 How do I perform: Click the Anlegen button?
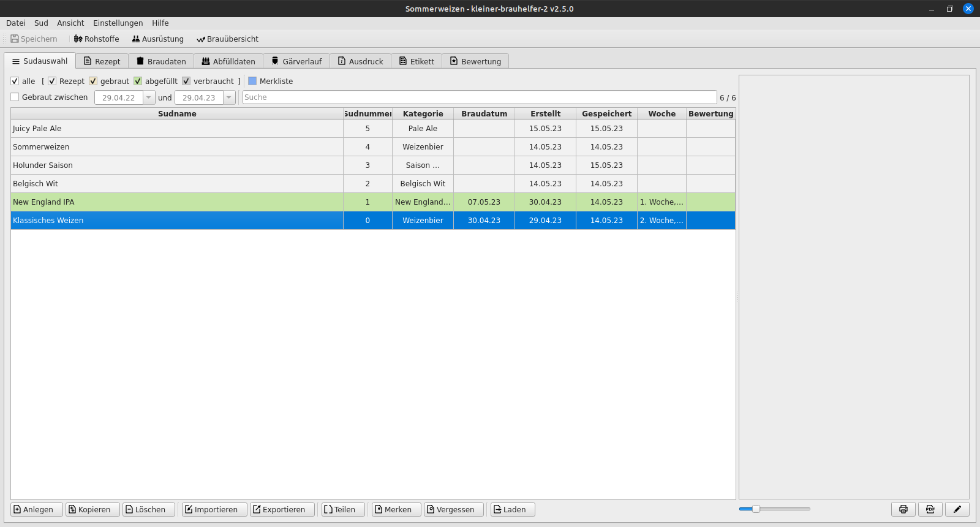coord(36,509)
